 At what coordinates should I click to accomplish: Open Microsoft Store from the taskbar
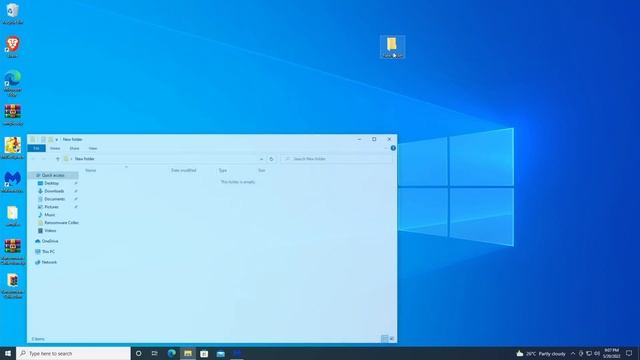pyautogui.click(x=204, y=353)
